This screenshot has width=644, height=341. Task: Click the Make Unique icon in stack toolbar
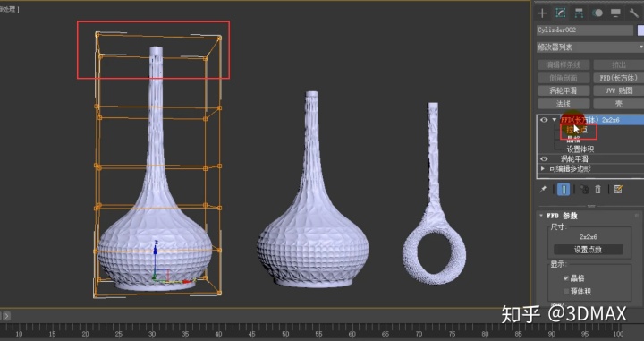584,190
